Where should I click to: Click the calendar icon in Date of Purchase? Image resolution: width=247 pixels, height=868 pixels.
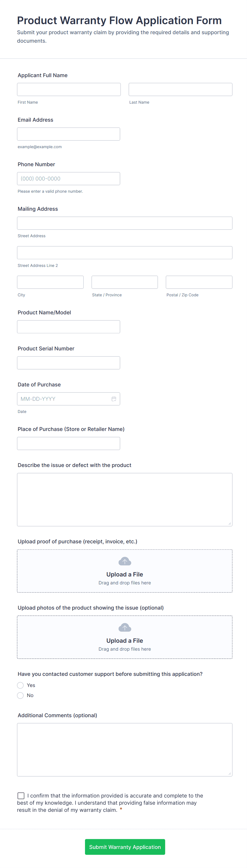[x=114, y=399]
